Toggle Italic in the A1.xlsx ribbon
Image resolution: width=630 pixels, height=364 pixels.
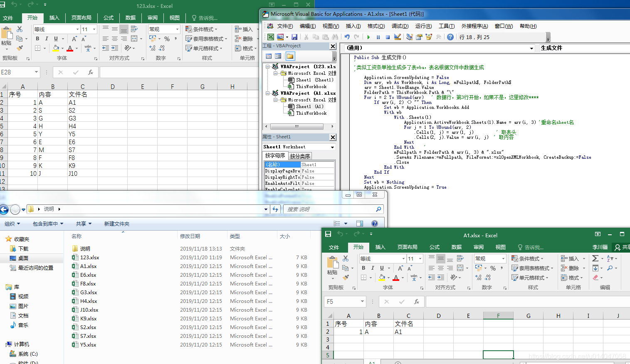[x=373, y=268]
